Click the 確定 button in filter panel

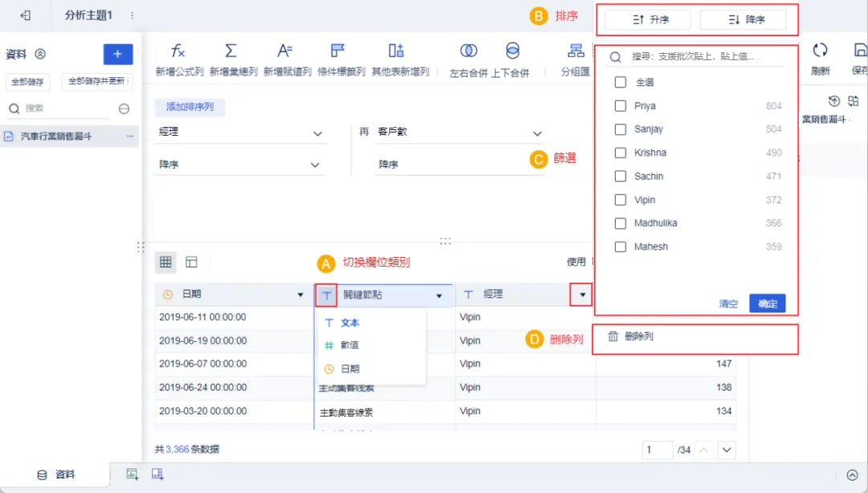pyautogui.click(x=767, y=304)
